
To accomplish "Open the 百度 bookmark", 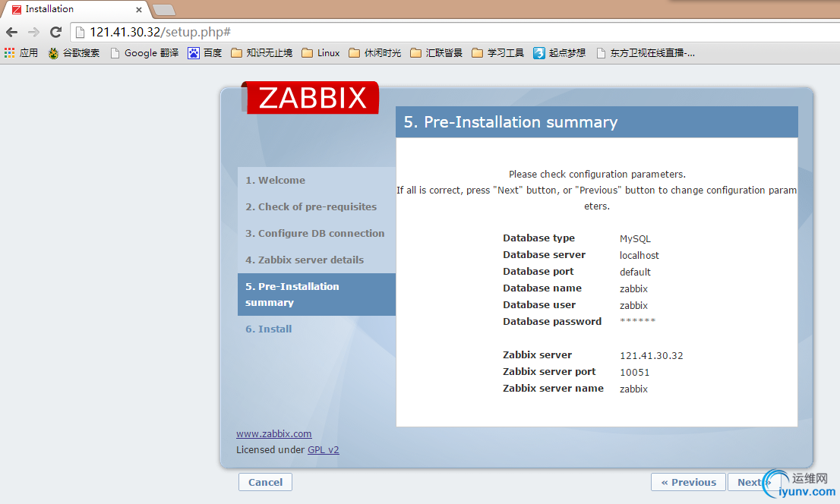I will tap(204, 53).
